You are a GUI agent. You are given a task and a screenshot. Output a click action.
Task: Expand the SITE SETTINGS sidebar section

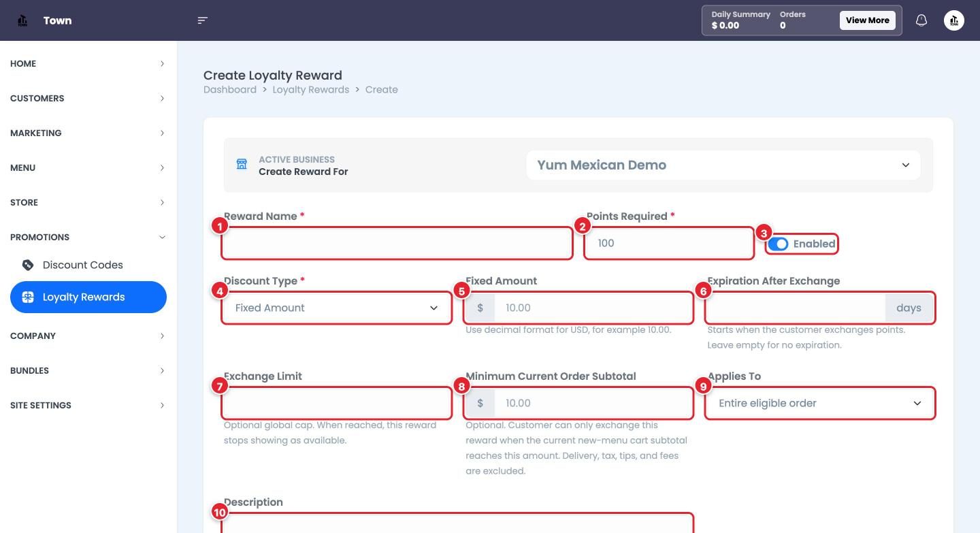(x=87, y=405)
